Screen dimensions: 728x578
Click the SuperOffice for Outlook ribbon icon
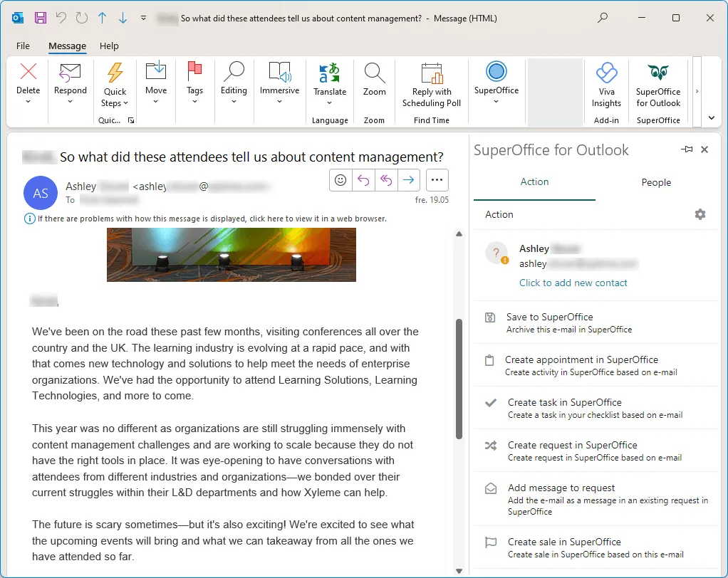click(657, 74)
